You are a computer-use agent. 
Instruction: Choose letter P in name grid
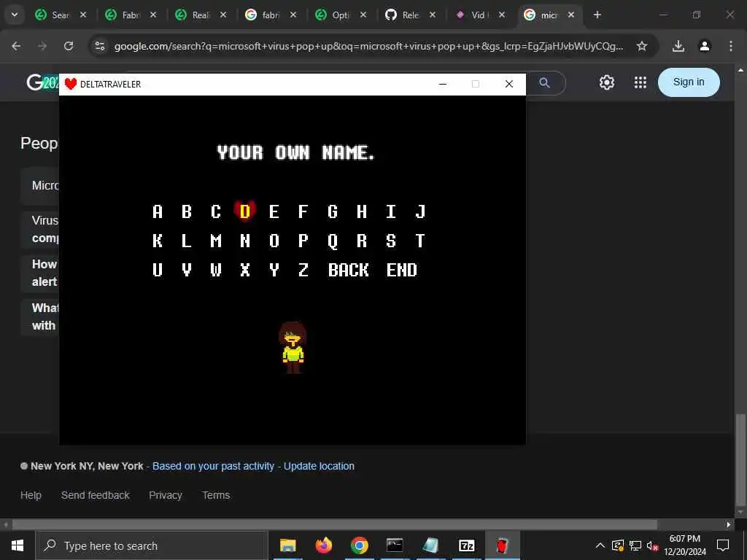303,241
